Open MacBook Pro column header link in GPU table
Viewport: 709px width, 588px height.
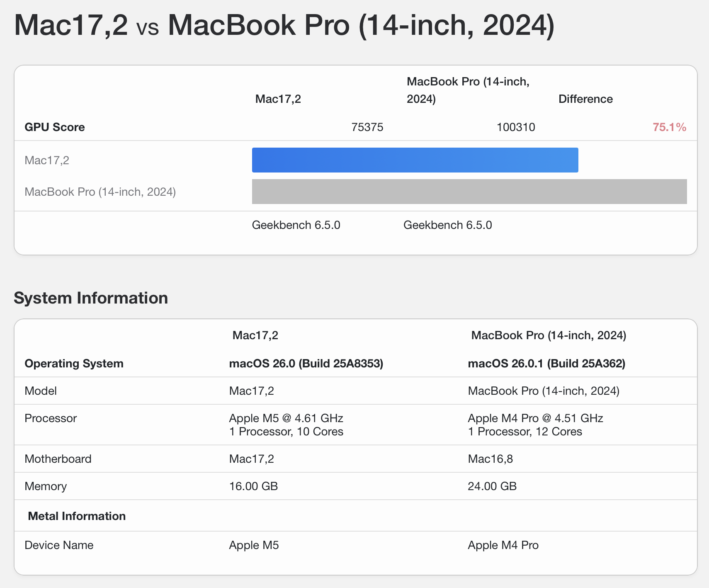468,90
